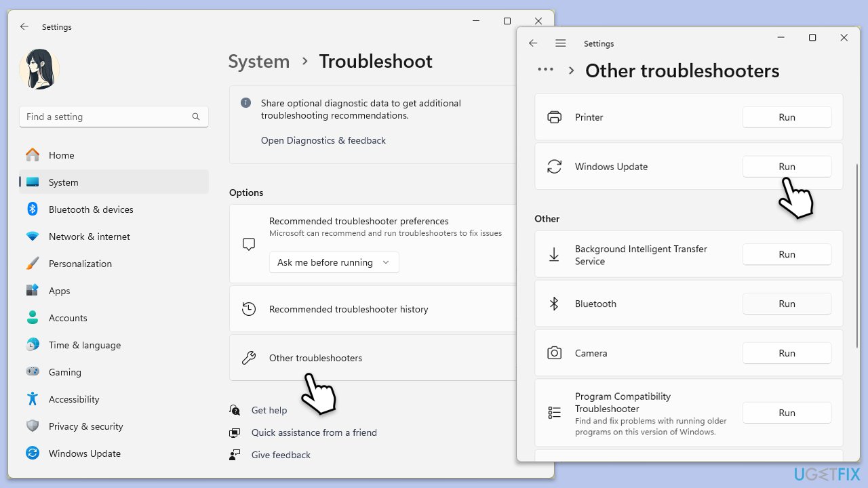Open the hamburger navigation menu
868x488 pixels.
click(560, 43)
